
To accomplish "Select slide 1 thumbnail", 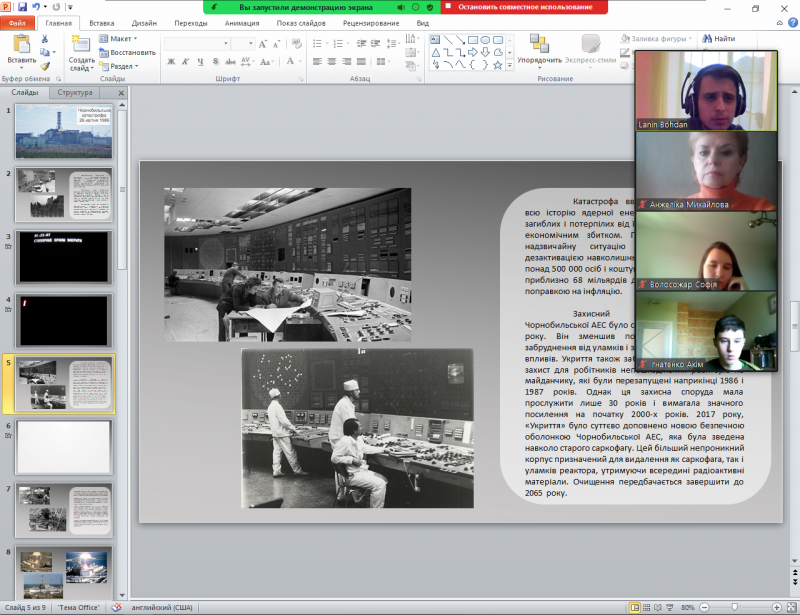I will (x=64, y=131).
